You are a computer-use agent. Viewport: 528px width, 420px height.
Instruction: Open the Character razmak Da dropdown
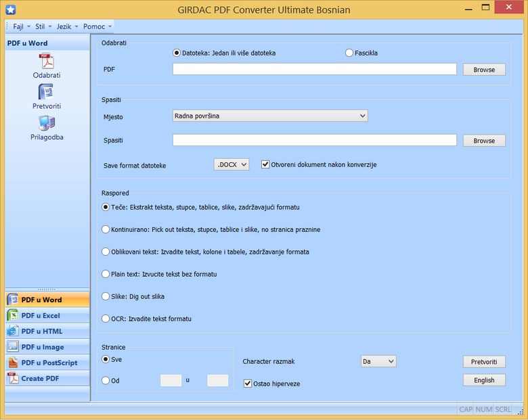tap(378, 361)
